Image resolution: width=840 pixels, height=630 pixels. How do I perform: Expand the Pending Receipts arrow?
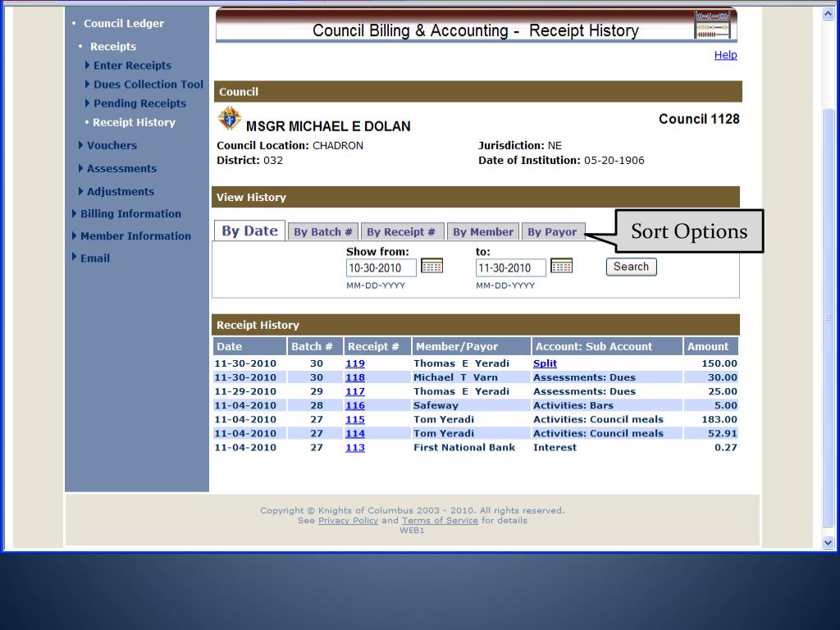[87, 103]
